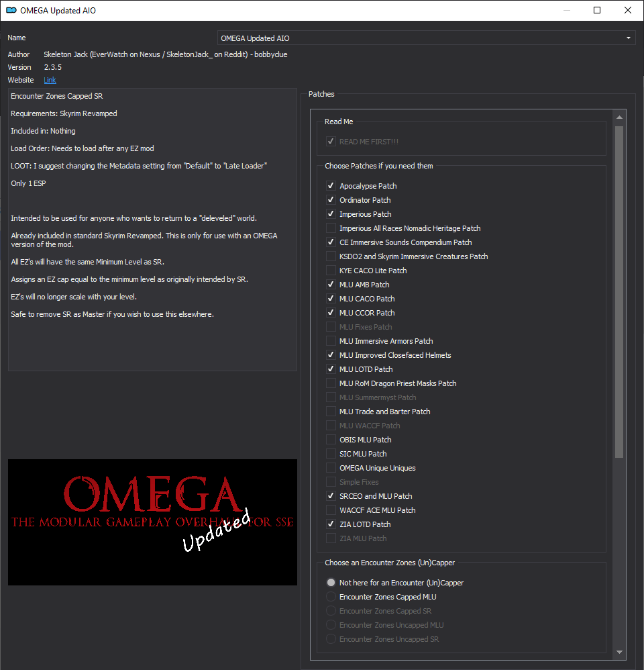
Task: Open the Name dropdown 'OMEGA Updated AIO'
Action: pos(426,38)
